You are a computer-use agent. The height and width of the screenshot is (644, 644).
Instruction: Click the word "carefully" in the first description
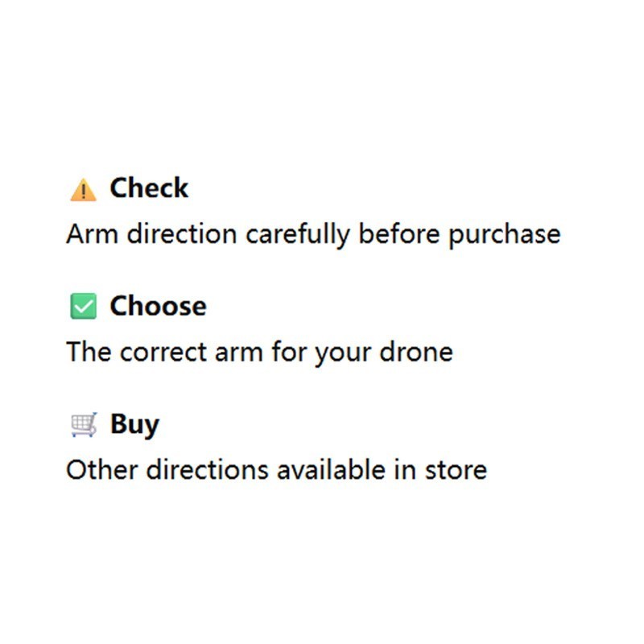click(x=298, y=235)
